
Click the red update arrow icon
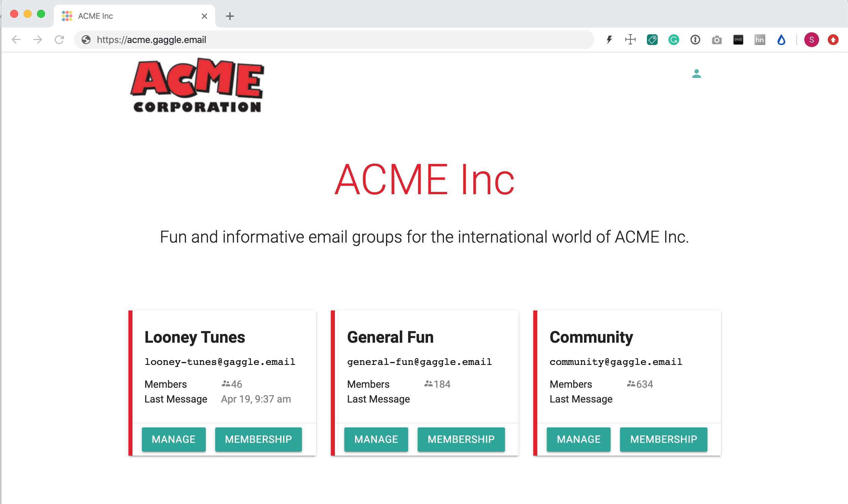[833, 40]
